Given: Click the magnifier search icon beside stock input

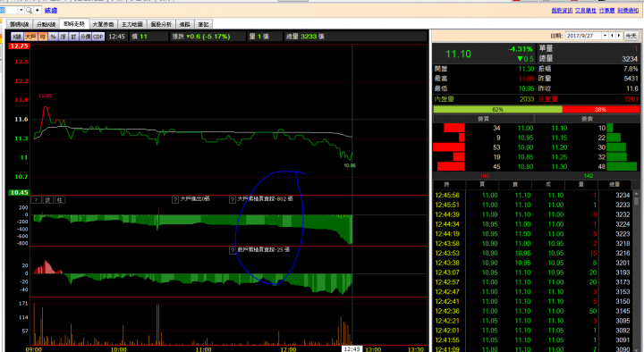Looking at the screenshot, I should coord(29,10).
